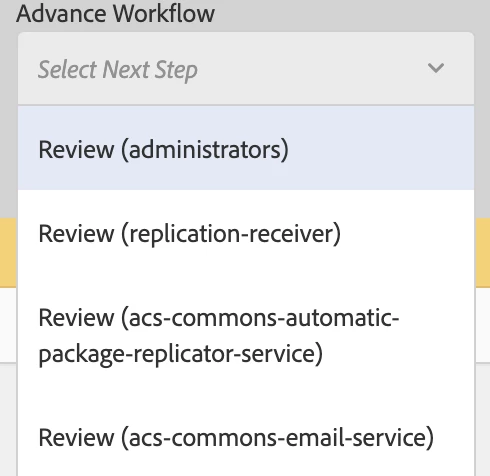Assign review to acs-commons-email-service

point(246,437)
